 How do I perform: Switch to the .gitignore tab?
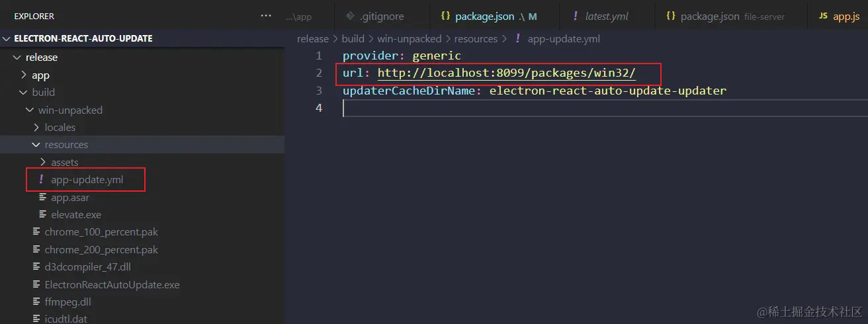[381, 16]
